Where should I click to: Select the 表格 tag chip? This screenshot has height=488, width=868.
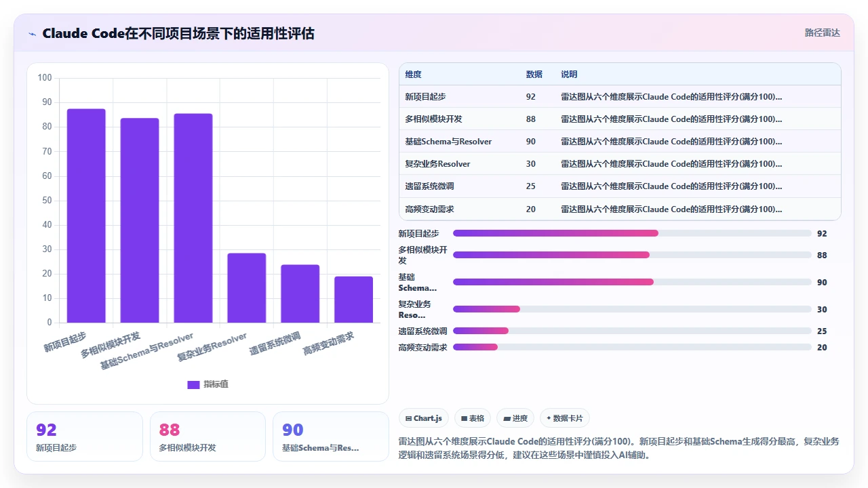point(473,418)
